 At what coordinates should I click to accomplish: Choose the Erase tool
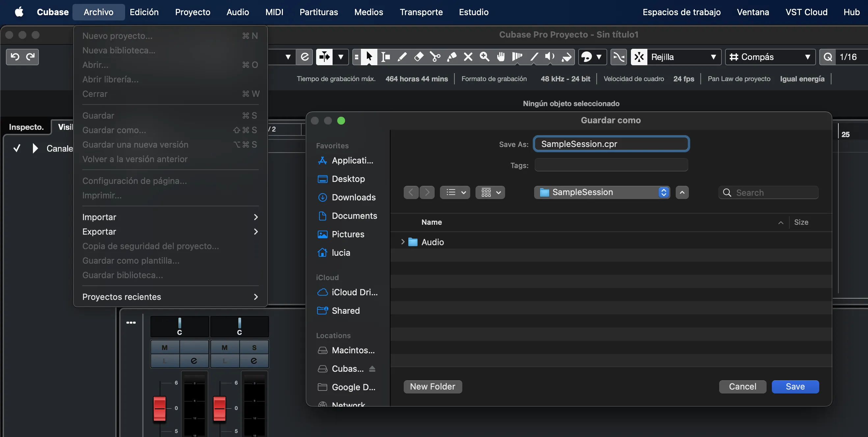(x=419, y=57)
